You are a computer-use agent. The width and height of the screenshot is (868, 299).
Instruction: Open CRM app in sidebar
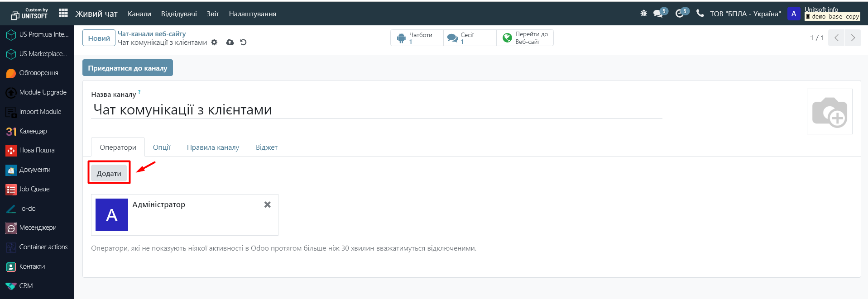(26, 286)
